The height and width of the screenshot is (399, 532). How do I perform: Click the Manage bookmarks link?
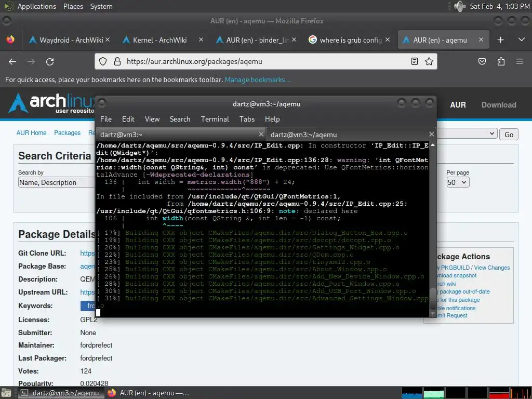coord(258,79)
